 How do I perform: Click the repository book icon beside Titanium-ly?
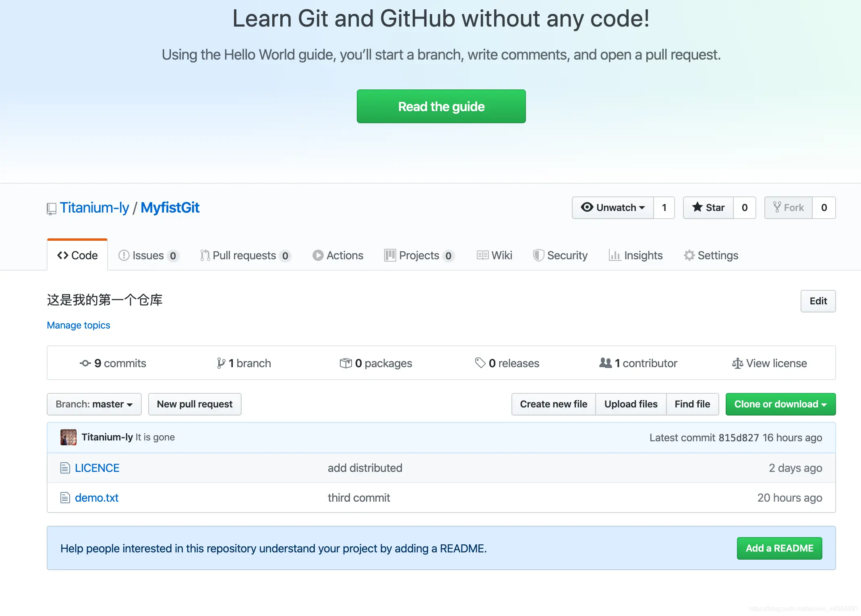coord(51,209)
